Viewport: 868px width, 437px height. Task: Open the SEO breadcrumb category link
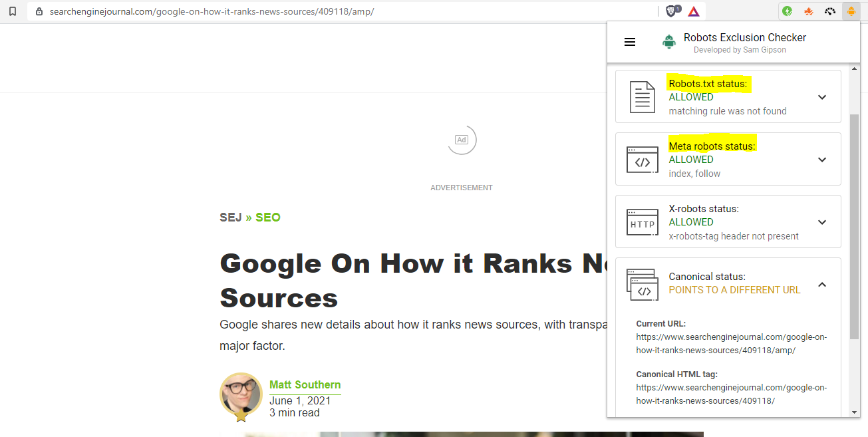pos(268,218)
